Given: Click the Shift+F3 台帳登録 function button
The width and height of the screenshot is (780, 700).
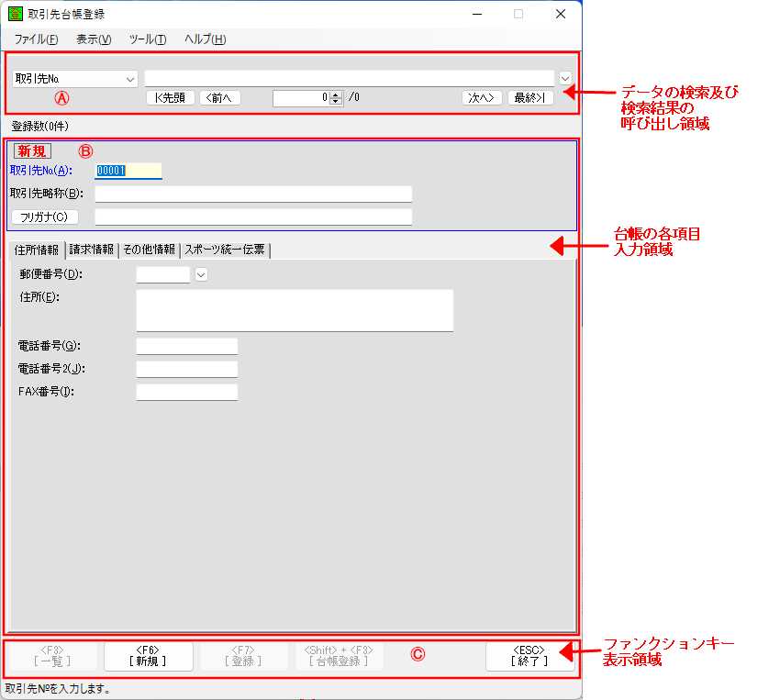Looking at the screenshot, I should click(340, 656).
